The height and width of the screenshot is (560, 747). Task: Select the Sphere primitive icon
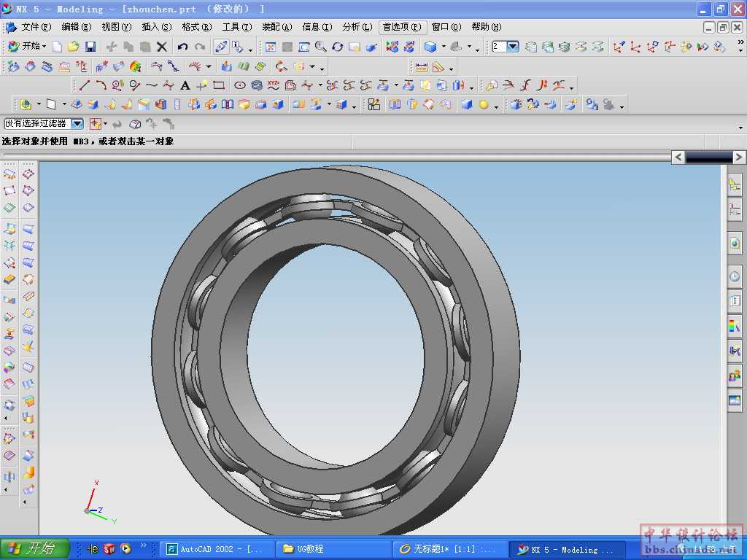pyautogui.click(x=484, y=104)
